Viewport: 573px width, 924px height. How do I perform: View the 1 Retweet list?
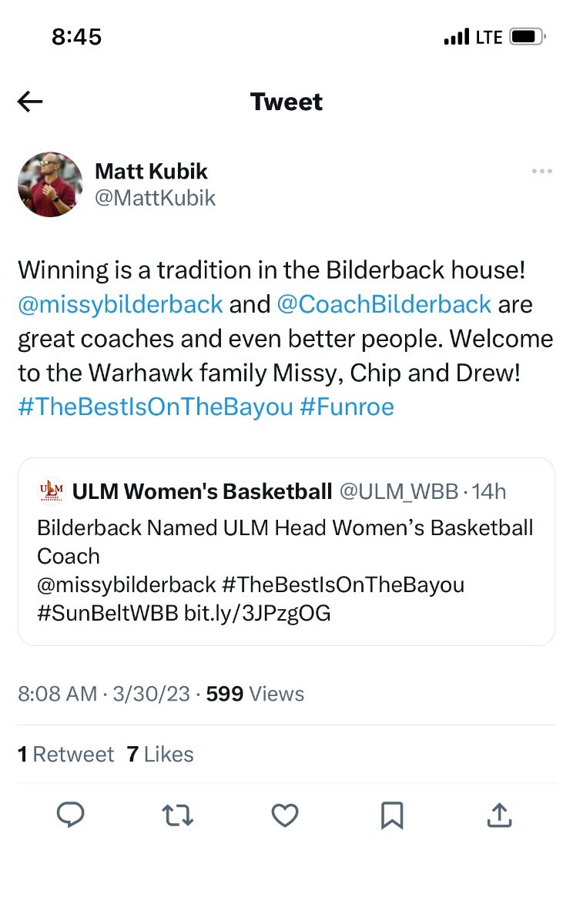(65, 754)
